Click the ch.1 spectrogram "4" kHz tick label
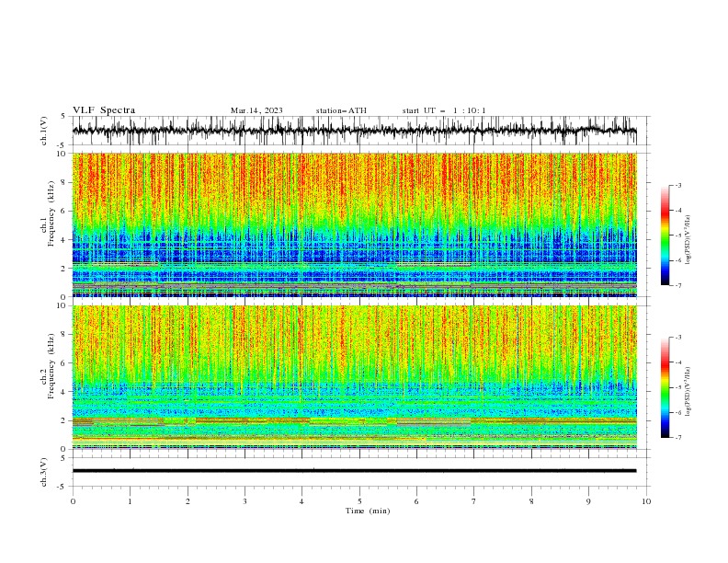 point(65,240)
